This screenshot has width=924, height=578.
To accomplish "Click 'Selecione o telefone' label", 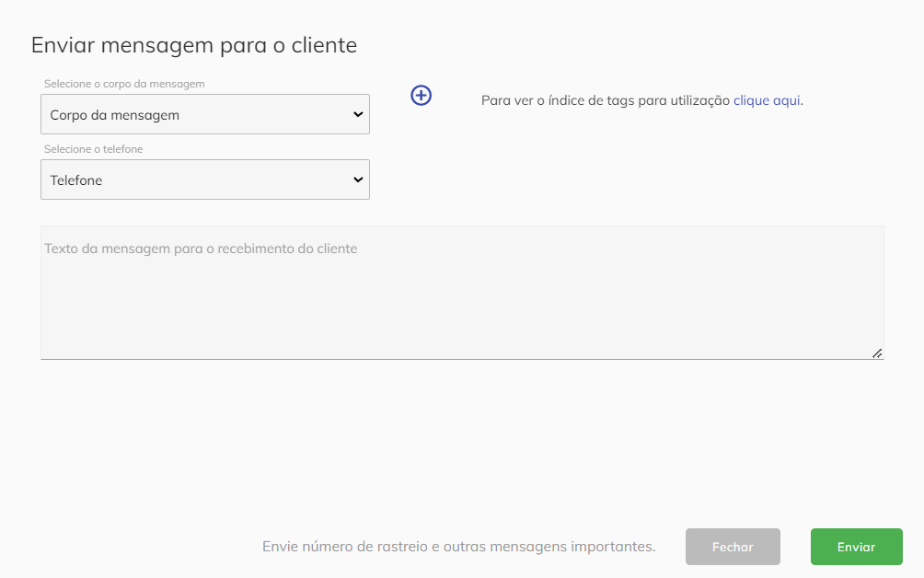I will click(x=93, y=149).
